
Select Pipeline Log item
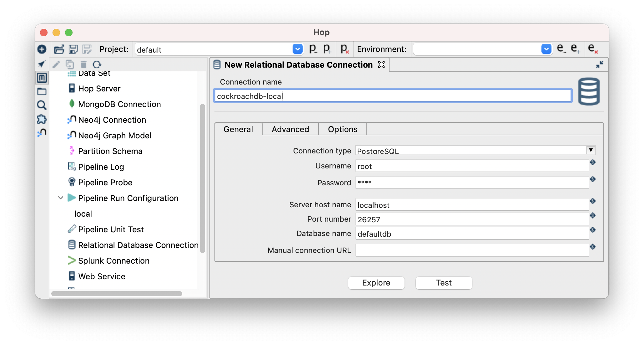pos(101,167)
